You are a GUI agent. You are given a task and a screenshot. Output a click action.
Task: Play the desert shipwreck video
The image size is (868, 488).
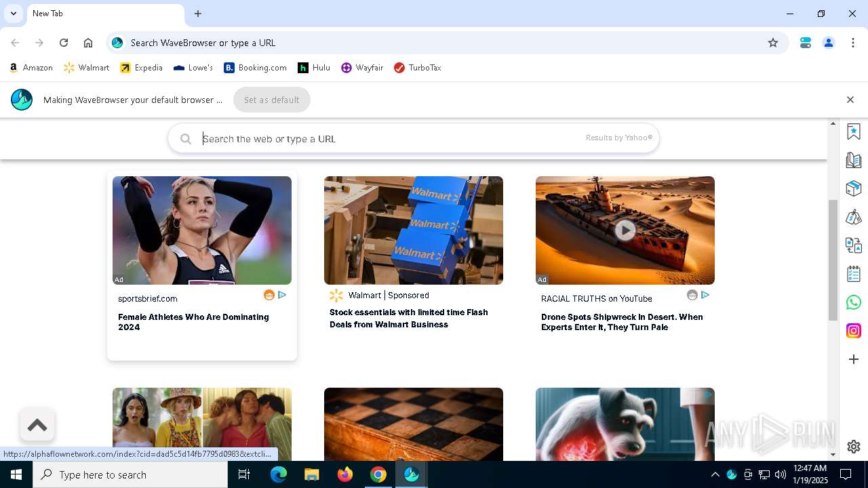tap(625, 230)
